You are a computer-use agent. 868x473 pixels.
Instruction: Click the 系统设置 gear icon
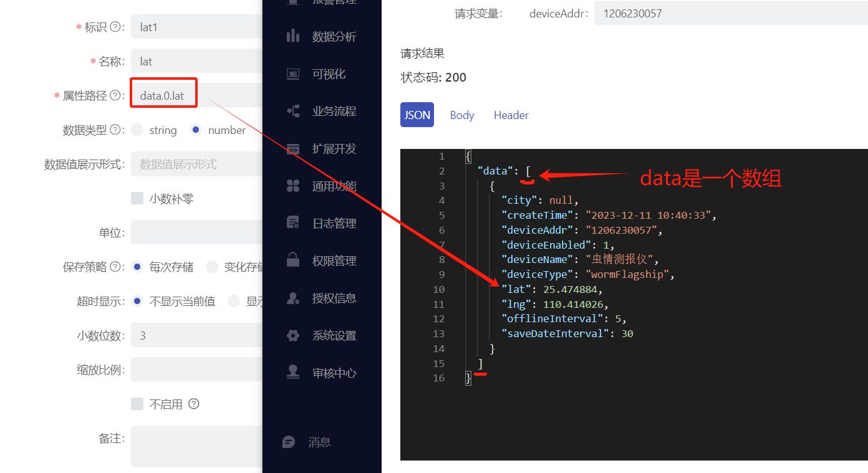click(293, 335)
